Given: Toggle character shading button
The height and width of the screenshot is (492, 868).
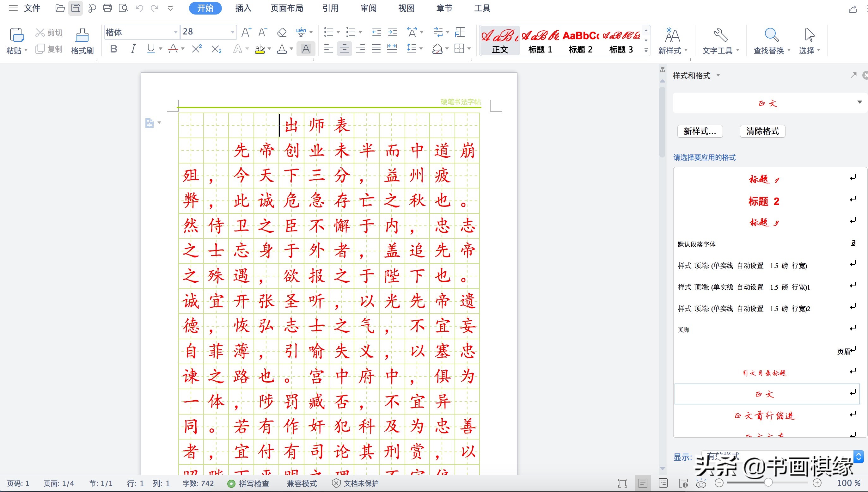Looking at the screenshot, I should (x=306, y=49).
